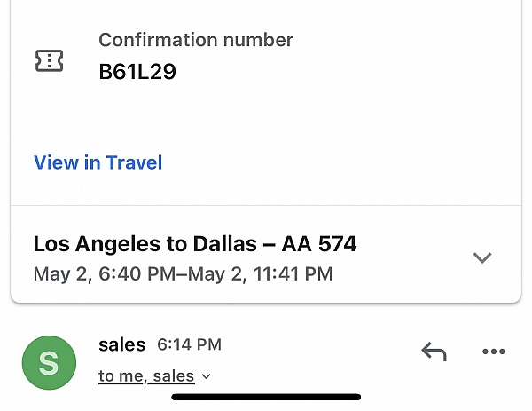Viewport: 532px width, 411px height.
Task: Tap the green S sender avatar
Action: pyautogui.click(x=49, y=363)
